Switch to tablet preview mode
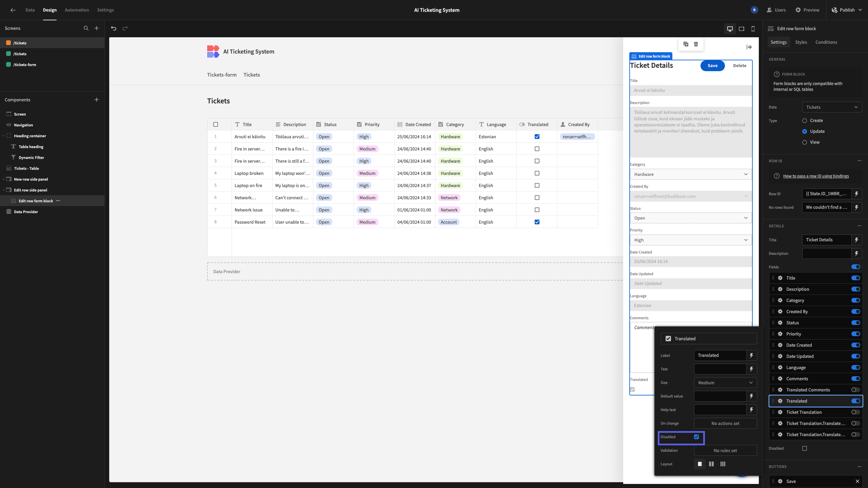The height and width of the screenshot is (488, 868). (x=742, y=29)
